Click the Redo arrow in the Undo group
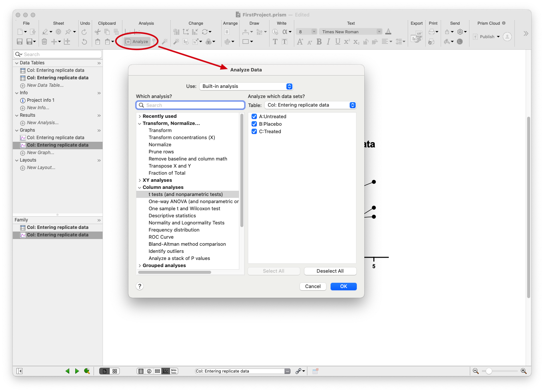 pos(84,32)
